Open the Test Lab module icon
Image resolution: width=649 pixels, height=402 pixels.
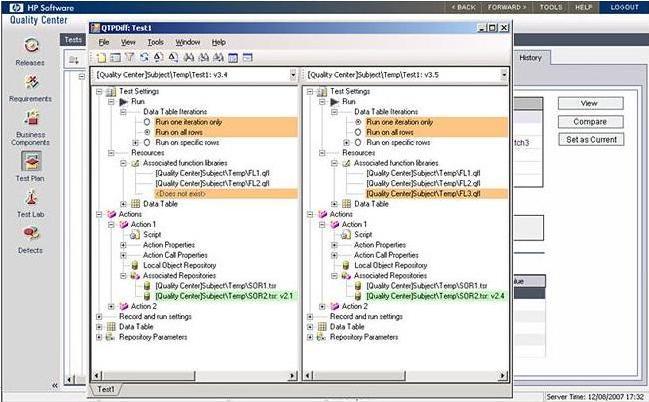(31, 198)
